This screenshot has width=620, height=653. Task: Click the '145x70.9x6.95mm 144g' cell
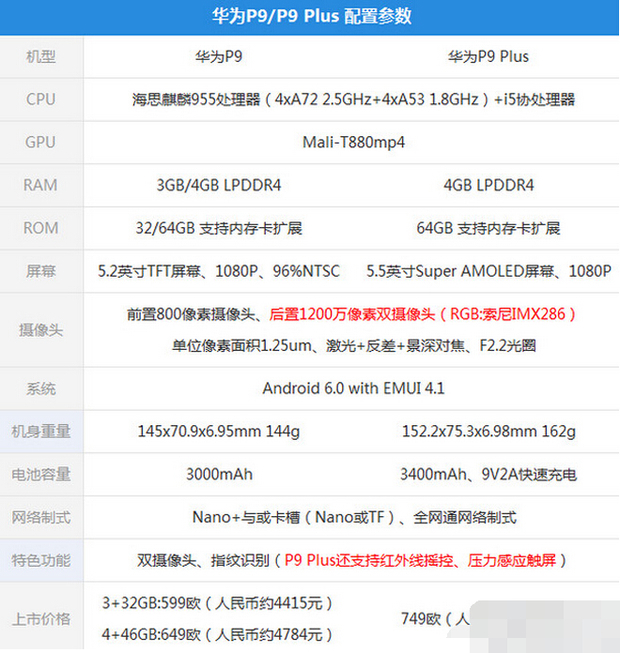pos(219,431)
